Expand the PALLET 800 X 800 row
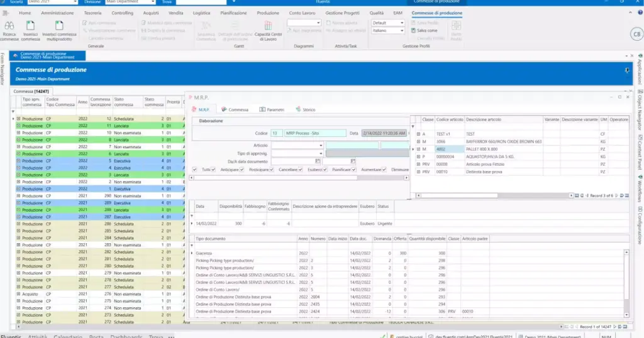 click(418, 150)
